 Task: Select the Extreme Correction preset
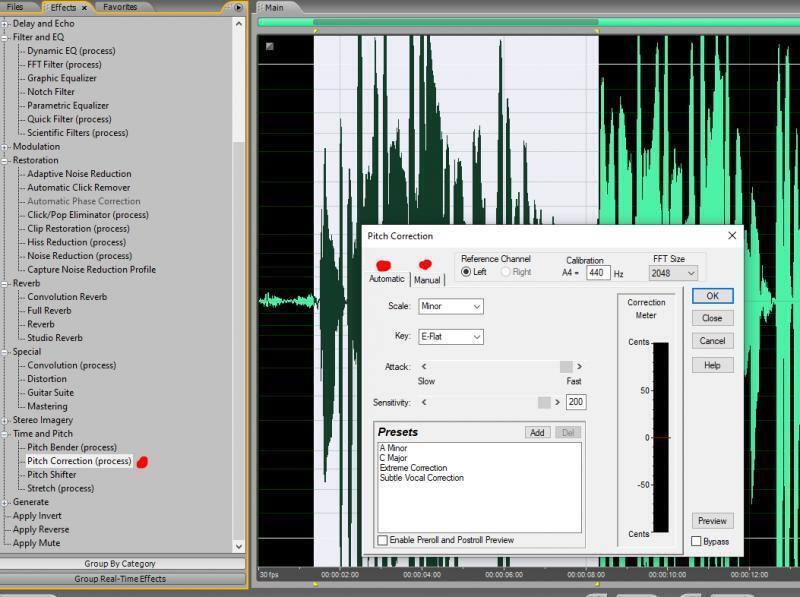413,468
